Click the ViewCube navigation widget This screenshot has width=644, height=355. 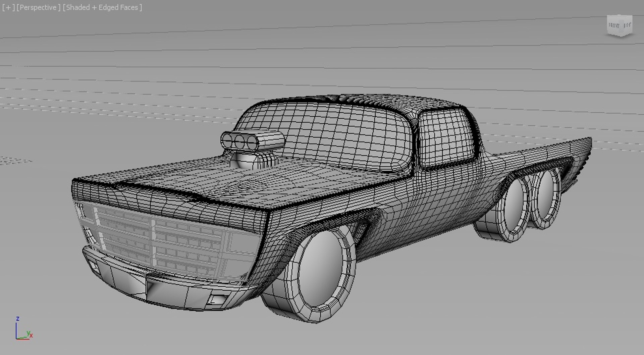click(x=620, y=25)
